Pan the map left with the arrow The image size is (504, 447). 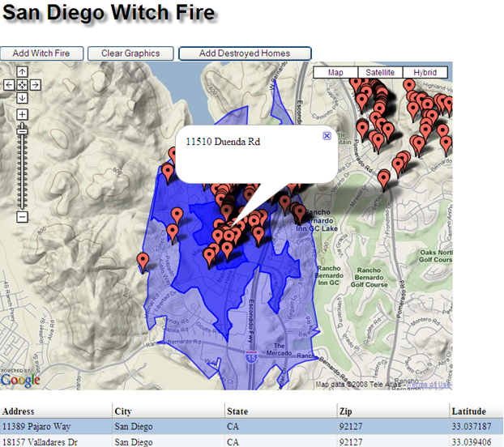(9, 85)
